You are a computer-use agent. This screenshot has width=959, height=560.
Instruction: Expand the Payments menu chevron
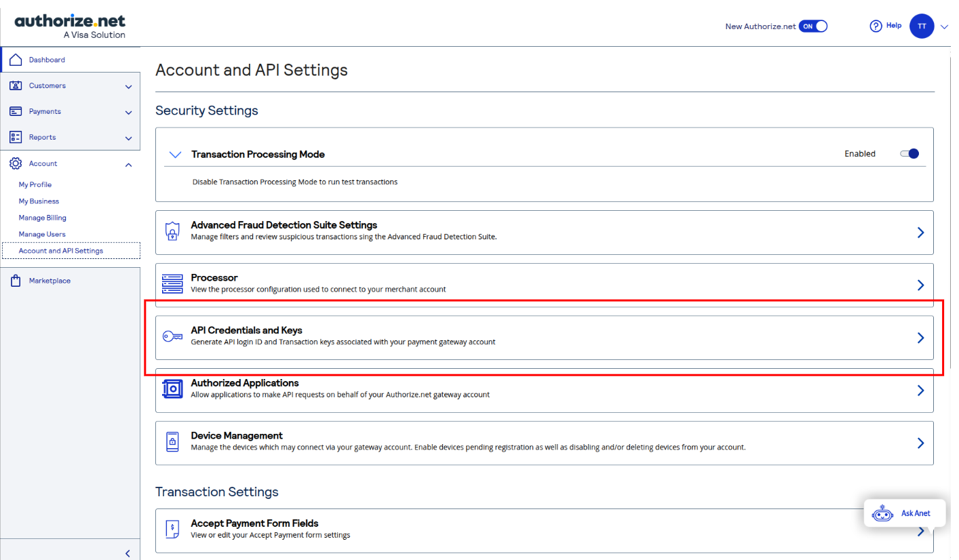[x=128, y=112]
